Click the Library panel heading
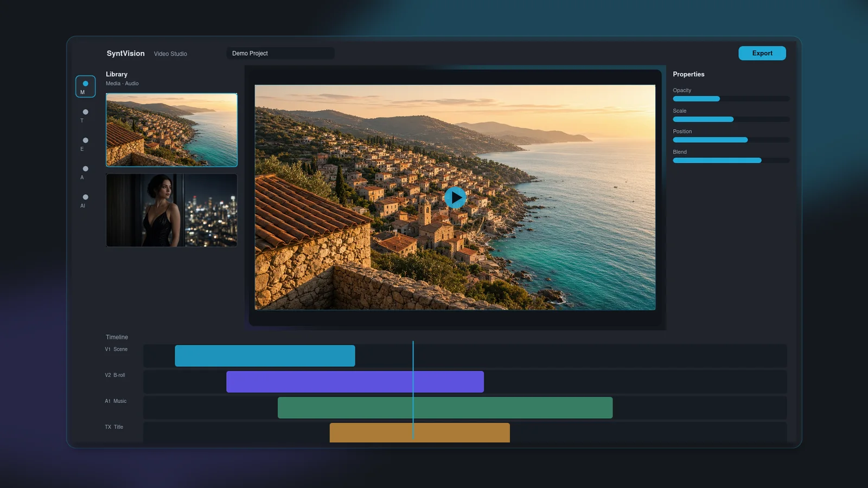The height and width of the screenshot is (488, 868). [117, 74]
